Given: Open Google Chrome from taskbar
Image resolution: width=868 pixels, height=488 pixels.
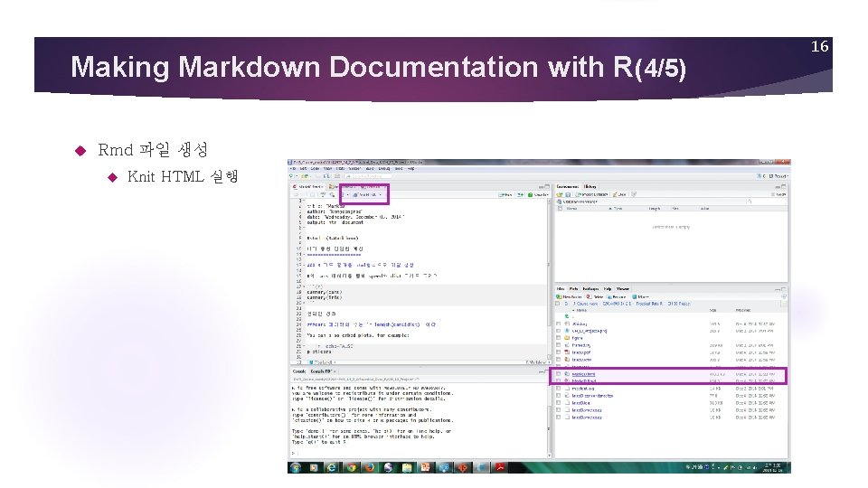Looking at the screenshot, I should 351,467.
